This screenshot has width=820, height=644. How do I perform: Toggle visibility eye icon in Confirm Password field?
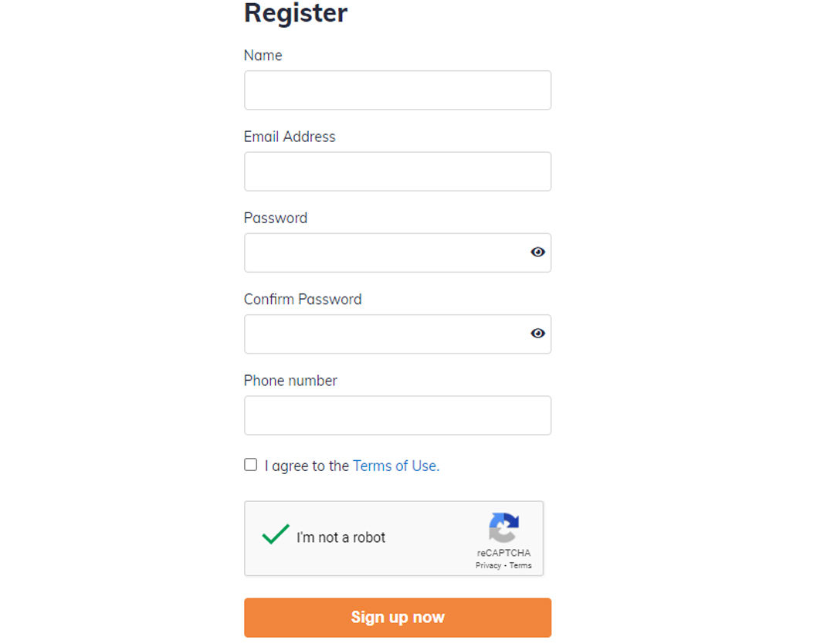(x=537, y=334)
